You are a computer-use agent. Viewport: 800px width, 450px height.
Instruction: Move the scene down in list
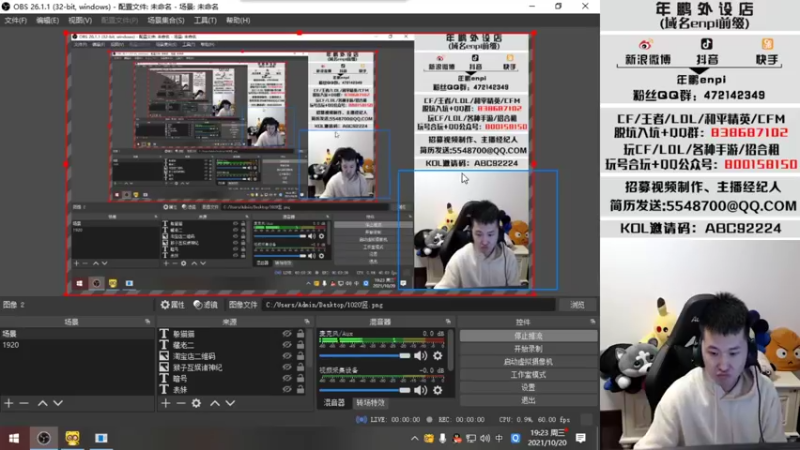pyautogui.click(x=58, y=403)
